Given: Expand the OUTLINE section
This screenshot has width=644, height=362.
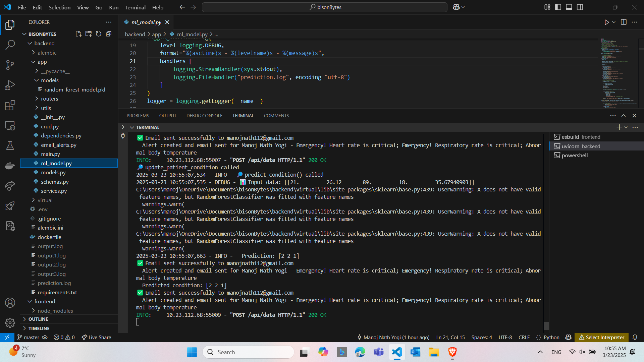Looking at the screenshot, I should pyautogui.click(x=38, y=319).
